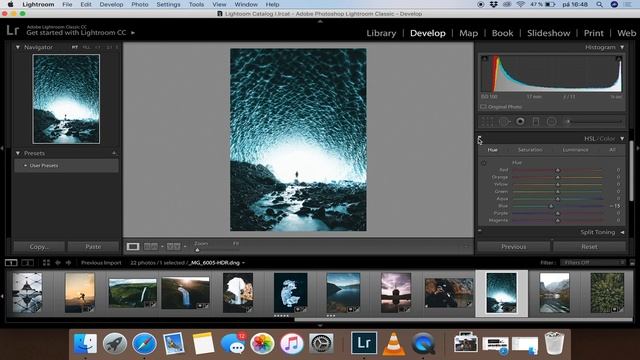Open Grid view from filmstrip bar
Image resolution: width=640 pixels, height=360 pixels.
(46, 263)
